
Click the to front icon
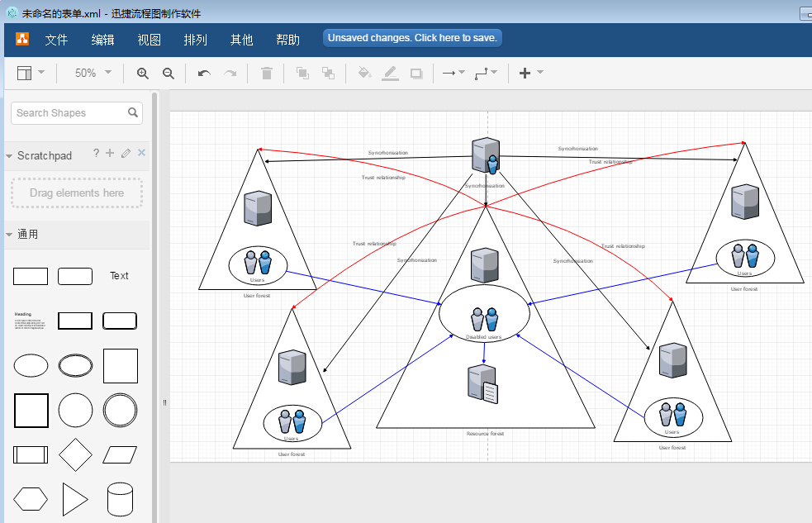pyautogui.click(x=302, y=74)
